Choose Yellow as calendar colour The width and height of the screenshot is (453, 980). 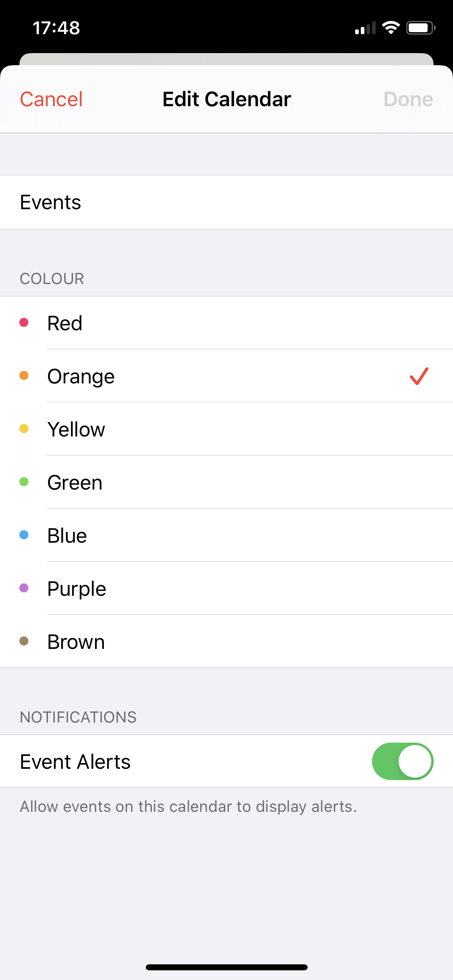[226, 429]
